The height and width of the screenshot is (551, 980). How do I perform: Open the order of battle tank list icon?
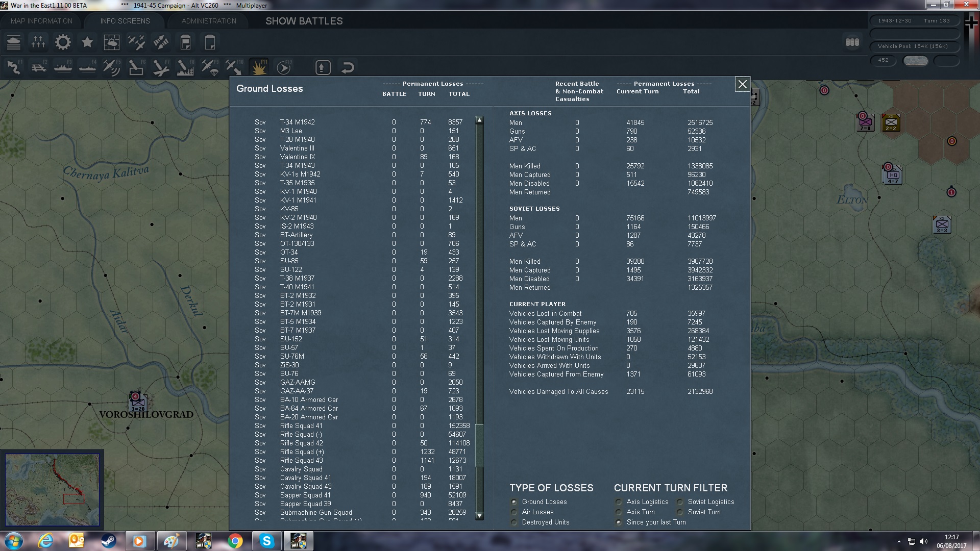(x=14, y=42)
